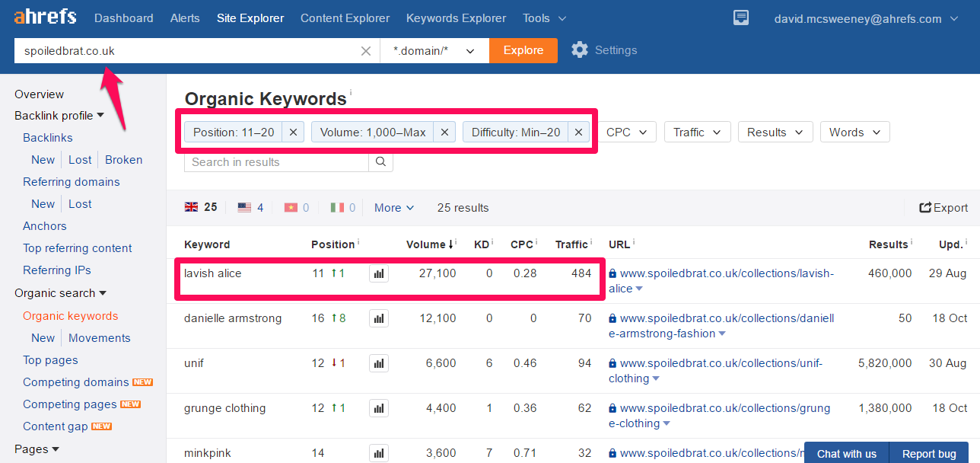Go to the Dashboard tab
Image resolution: width=980 pixels, height=463 pixels.
point(124,18)
